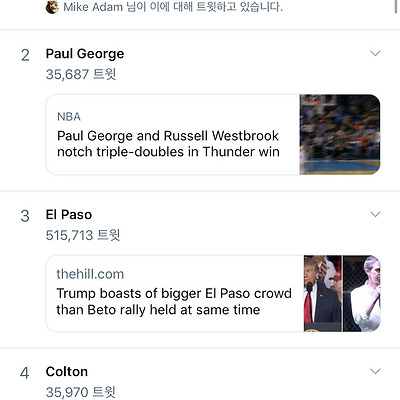Click the NBA source label
Viewport: 400px width, 400px height.
pos(69,117)
